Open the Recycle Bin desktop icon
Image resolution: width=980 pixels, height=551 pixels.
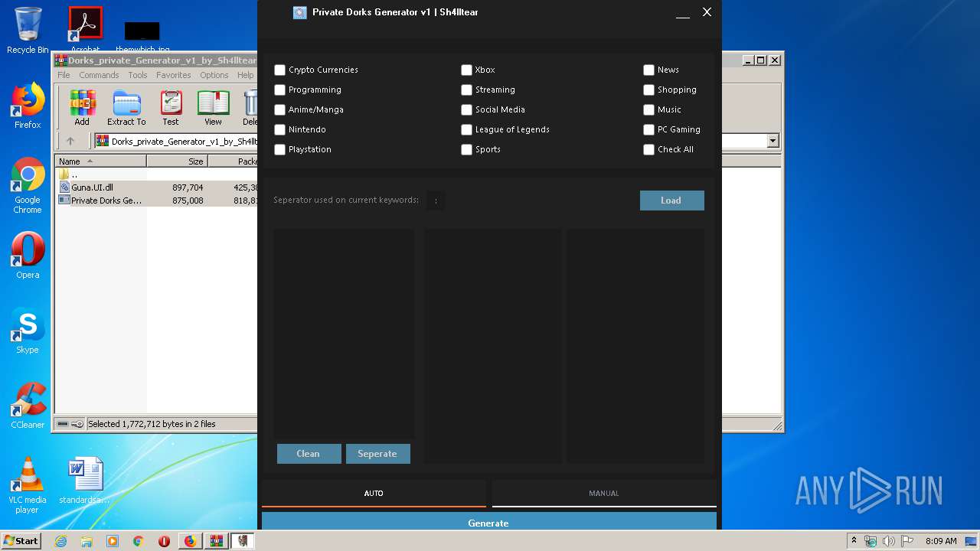28,31
